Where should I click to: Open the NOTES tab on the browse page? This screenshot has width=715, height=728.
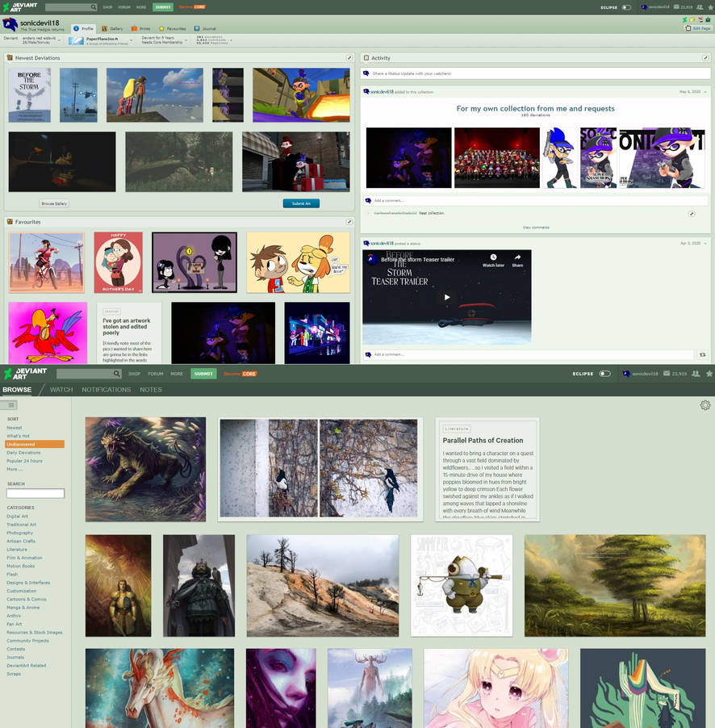(x=151, y=390)
